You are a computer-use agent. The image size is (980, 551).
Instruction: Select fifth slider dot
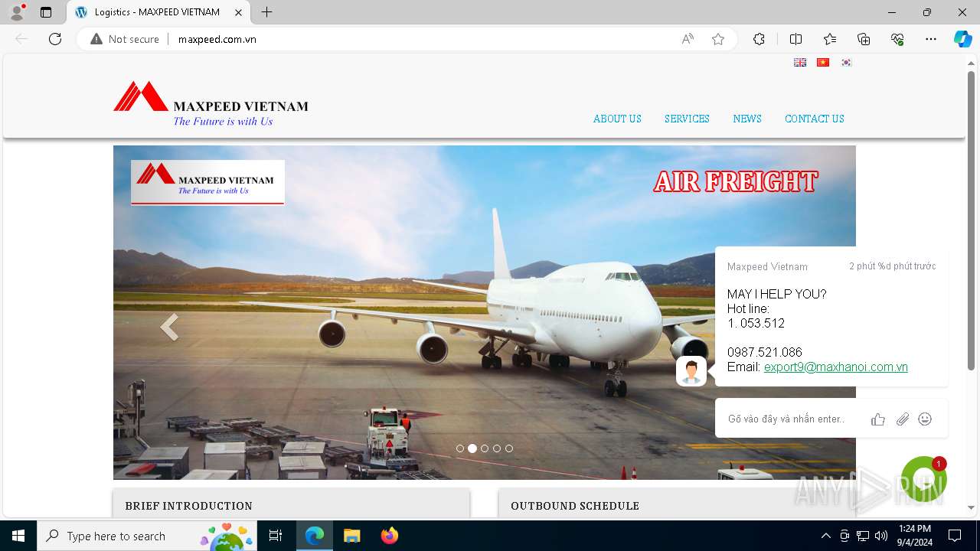pos(509,448)
